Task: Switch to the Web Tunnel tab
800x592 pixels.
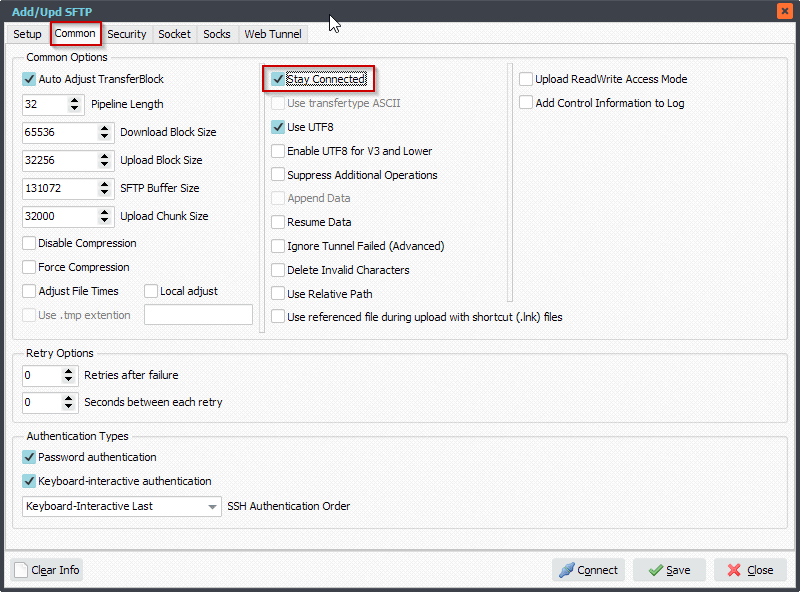Action: click(272, 33)
